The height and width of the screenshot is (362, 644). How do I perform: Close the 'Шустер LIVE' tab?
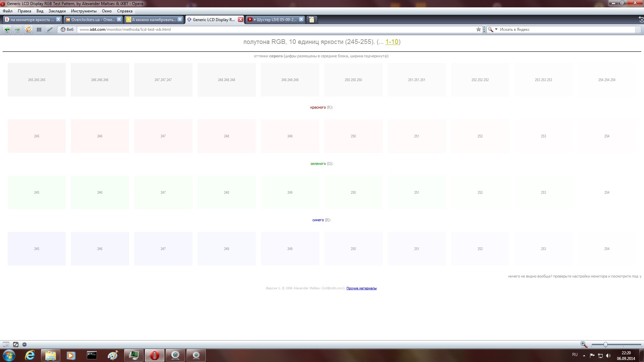[x=301, y=19]
